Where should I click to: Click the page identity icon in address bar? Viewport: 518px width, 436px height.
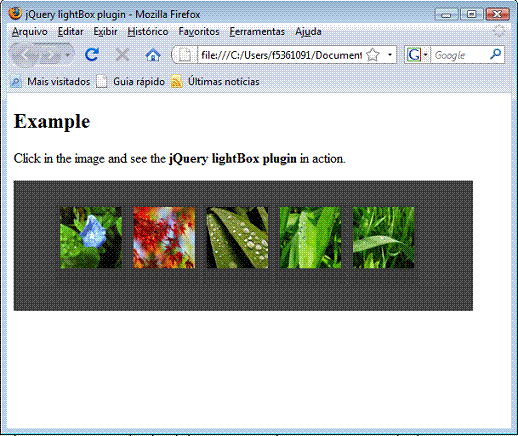tap(185, 55)
